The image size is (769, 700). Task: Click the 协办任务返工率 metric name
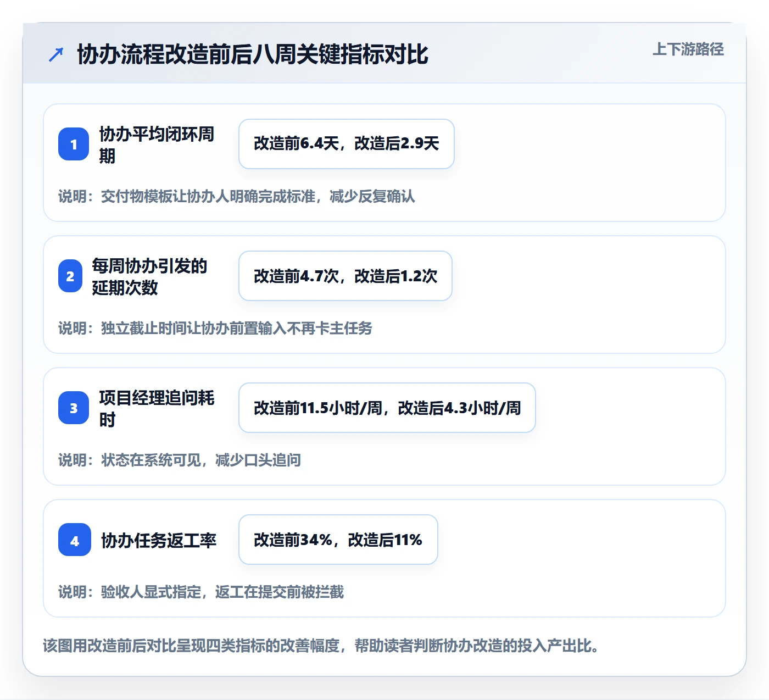tap(159, 540)
